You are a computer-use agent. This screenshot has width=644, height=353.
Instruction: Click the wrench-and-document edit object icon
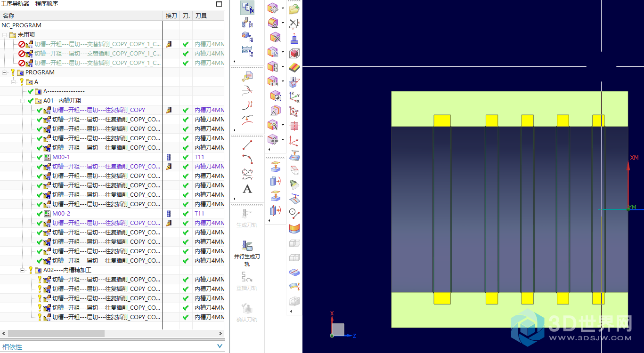(x=247, y=77)
